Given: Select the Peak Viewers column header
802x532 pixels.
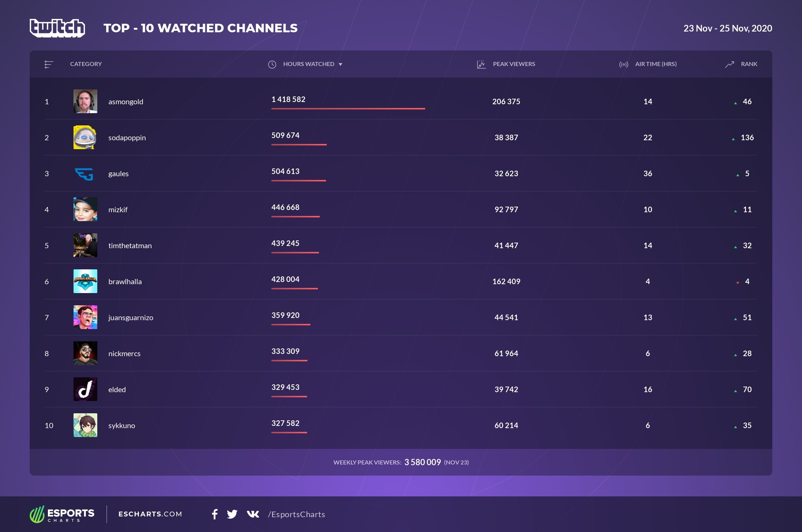Looking at the screenshot, I should coord(514,64).
